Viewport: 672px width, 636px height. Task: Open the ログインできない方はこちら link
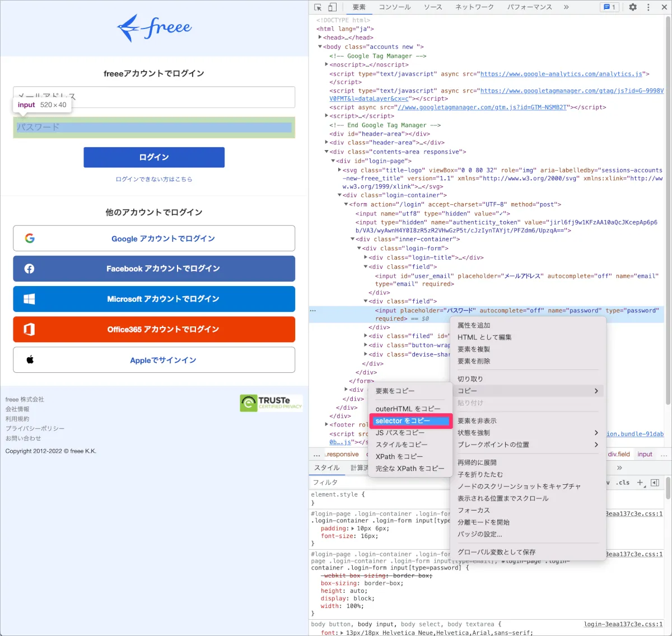(x=154, y=179)
